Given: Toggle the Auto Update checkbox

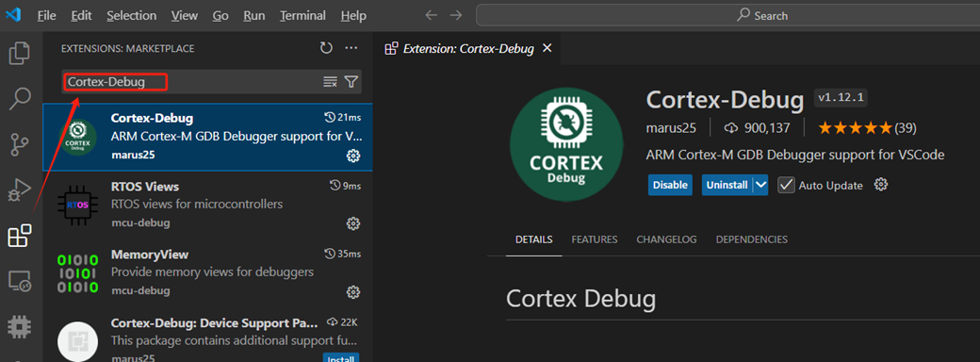Looking at the screenshot, I should 786,185.
